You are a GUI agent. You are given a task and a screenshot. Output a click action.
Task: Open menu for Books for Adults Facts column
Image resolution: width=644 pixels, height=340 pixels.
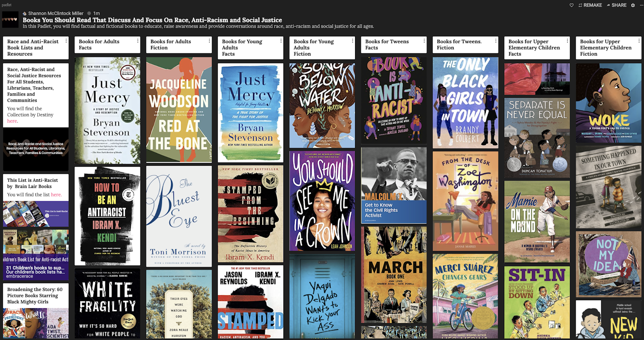[138, 41]
